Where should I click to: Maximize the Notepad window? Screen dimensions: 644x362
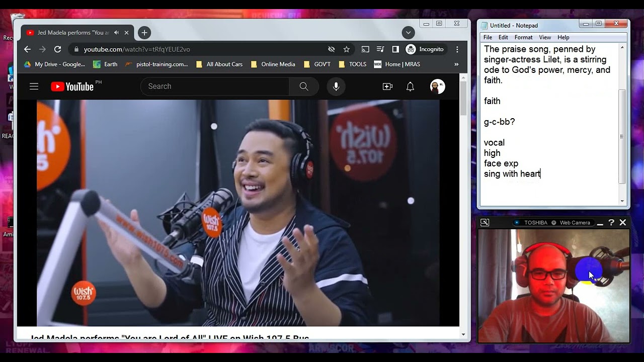coord(598,23)
